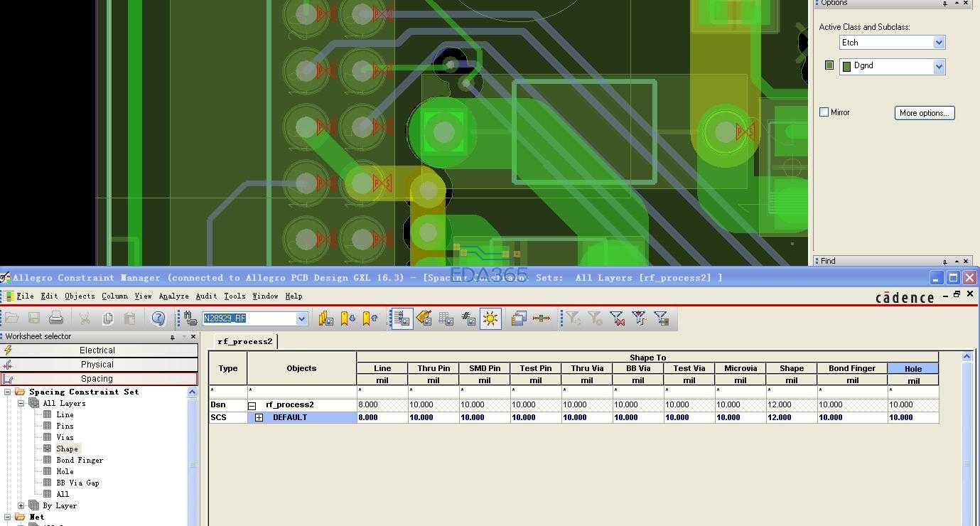Pin the Find panel

945,262
